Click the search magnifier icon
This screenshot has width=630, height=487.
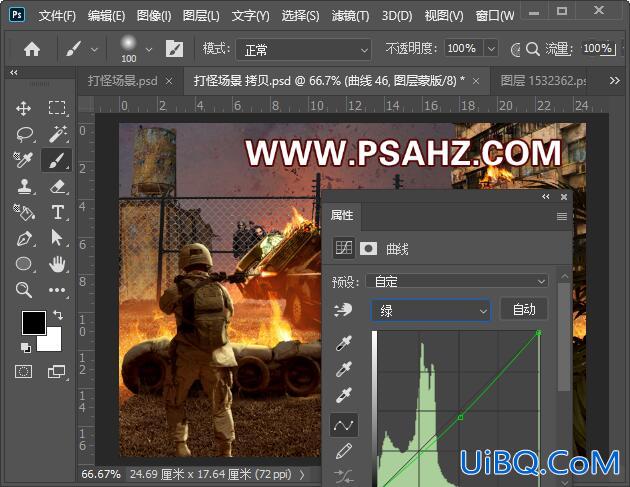click(532, 49)
